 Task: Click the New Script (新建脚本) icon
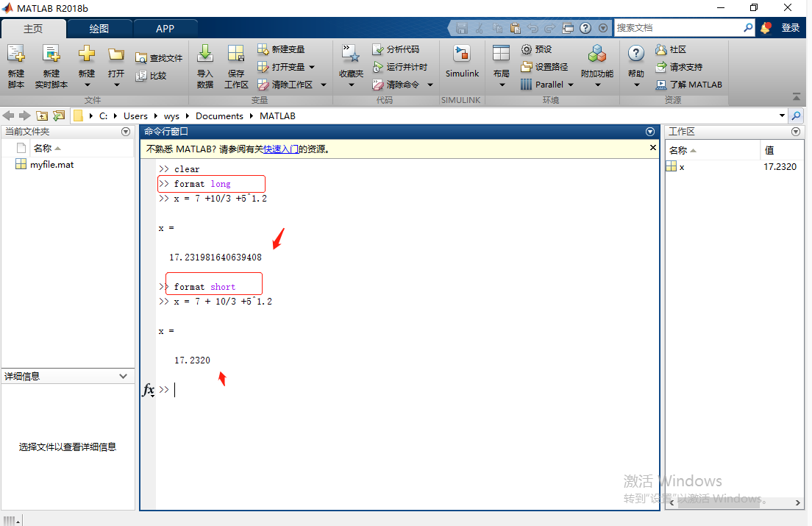point(16,54)
